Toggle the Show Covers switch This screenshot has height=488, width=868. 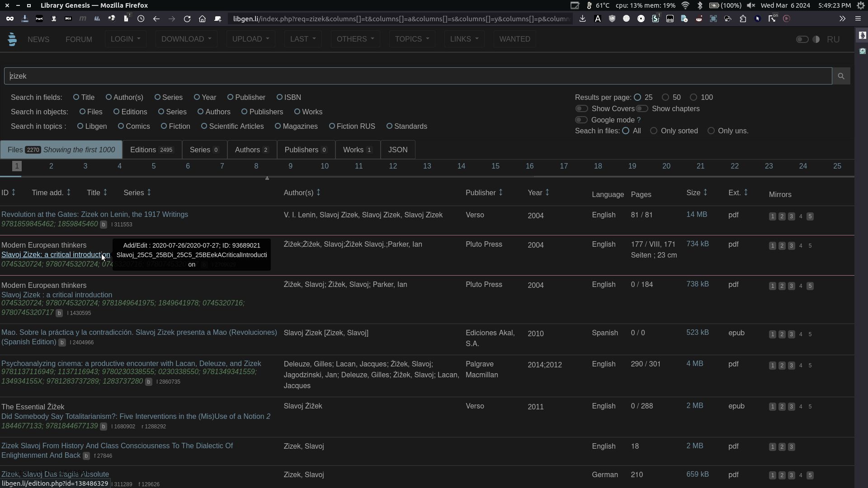(581, 108)
